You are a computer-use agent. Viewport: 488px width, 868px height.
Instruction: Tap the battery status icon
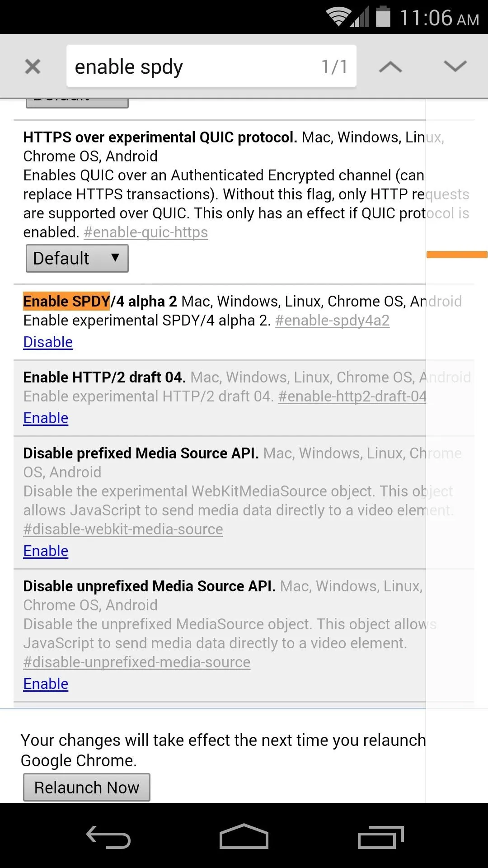point(383,16)
